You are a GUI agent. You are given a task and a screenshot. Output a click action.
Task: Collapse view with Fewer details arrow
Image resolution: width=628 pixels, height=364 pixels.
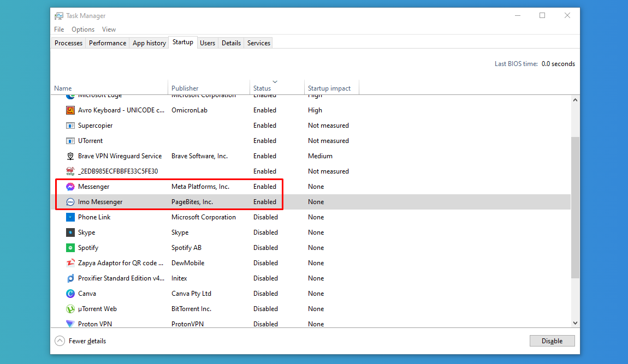click(60, 341)
